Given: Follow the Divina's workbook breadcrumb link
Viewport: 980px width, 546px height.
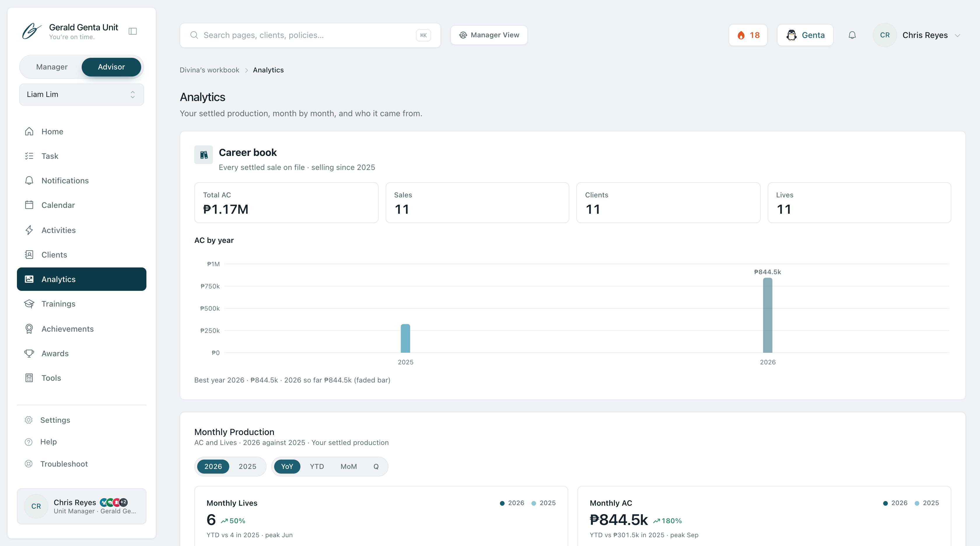Looking at the screenshot, I should coord(209,70).
